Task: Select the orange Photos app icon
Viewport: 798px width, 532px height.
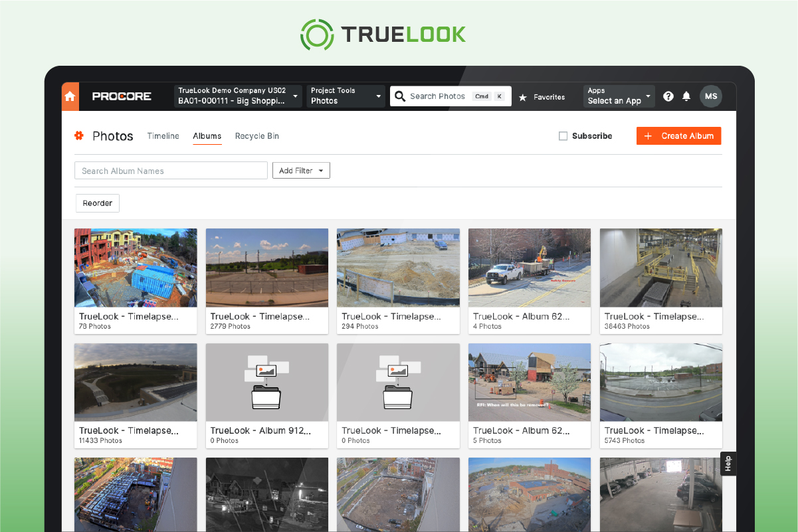Action: coord(79,135)
